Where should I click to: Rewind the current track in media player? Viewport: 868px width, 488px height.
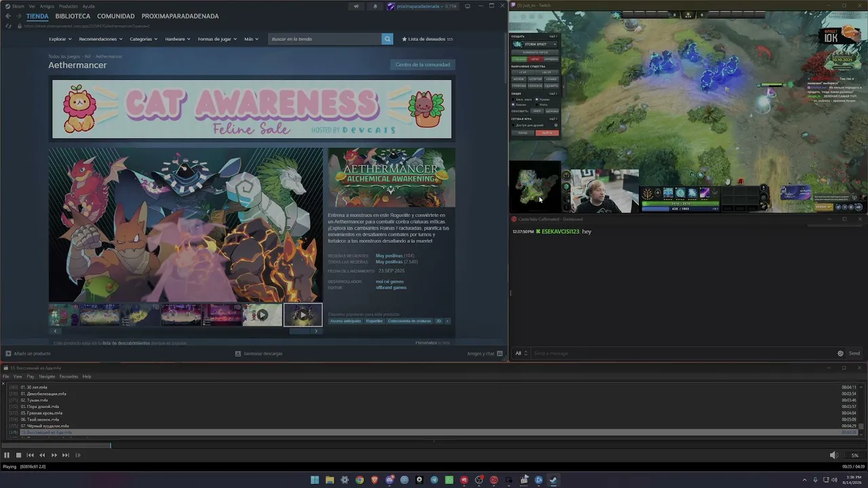click(x=42, y=455)
